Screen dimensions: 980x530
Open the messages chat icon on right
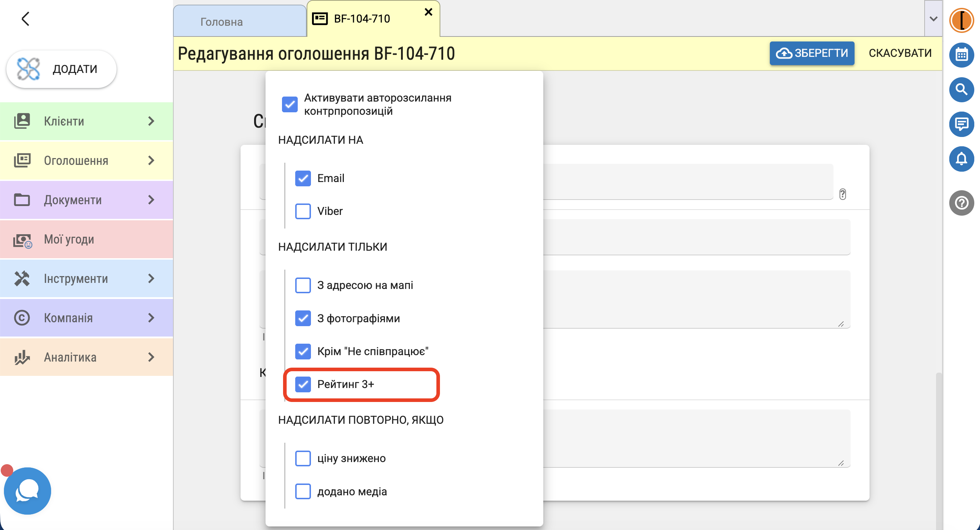pos(961,124)
